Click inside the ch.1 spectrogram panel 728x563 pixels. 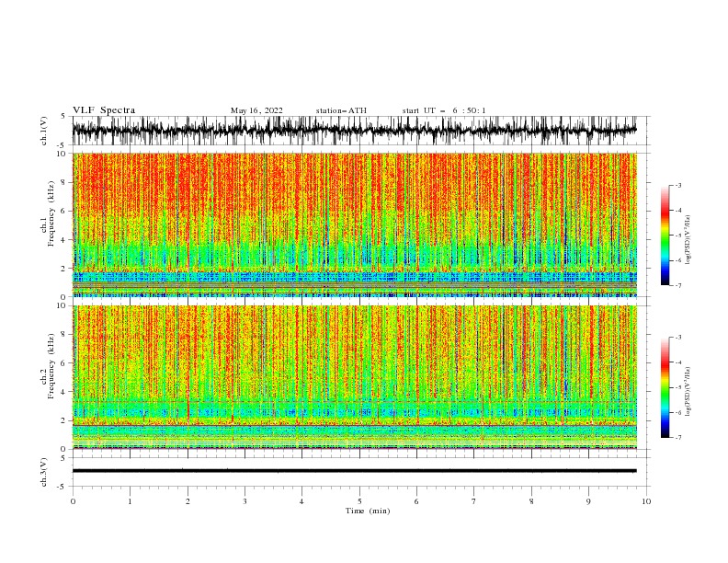[354, 224]
